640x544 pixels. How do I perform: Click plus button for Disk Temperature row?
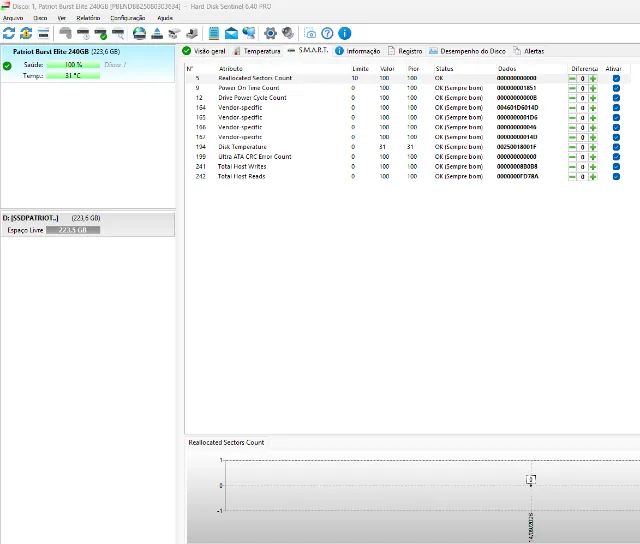pyautogui.click(x=593, y=147)
